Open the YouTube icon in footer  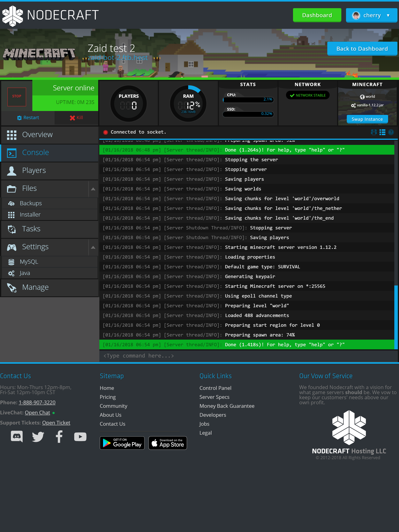(x=80, y=437)
